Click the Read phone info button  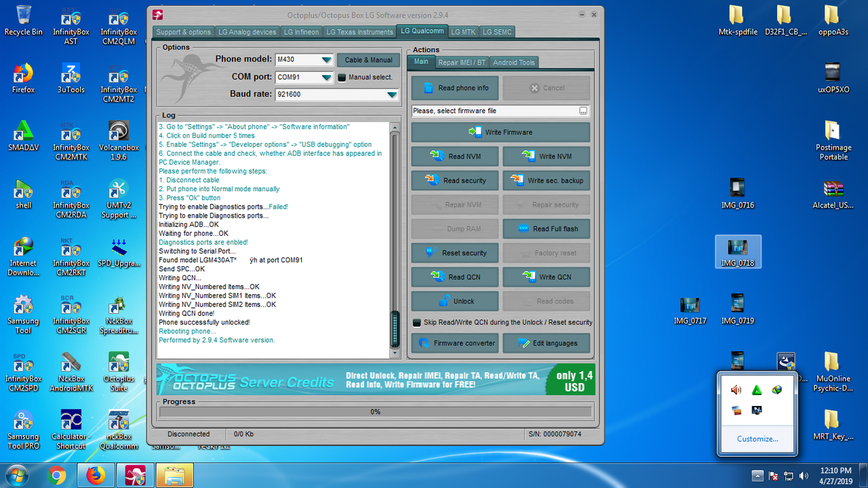pyautogui.click(x=455, y=88)
